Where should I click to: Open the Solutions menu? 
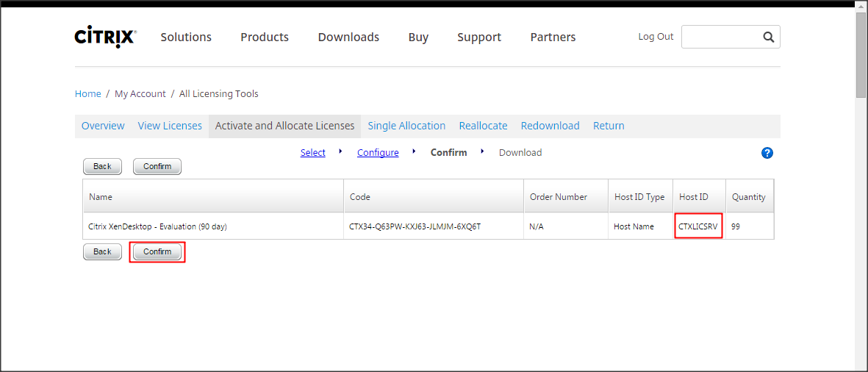click(x=186, y=37)
